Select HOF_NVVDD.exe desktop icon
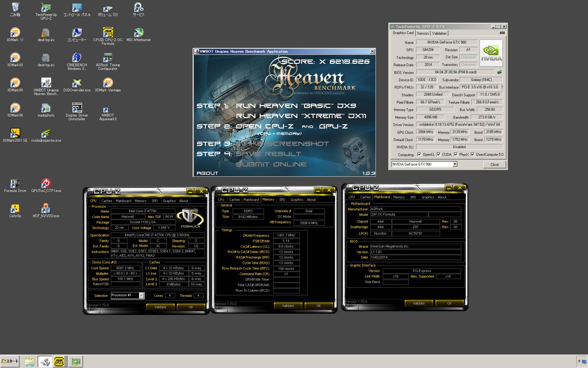The image size is (588, 368). pyautogui.click(x=46, y=210)
